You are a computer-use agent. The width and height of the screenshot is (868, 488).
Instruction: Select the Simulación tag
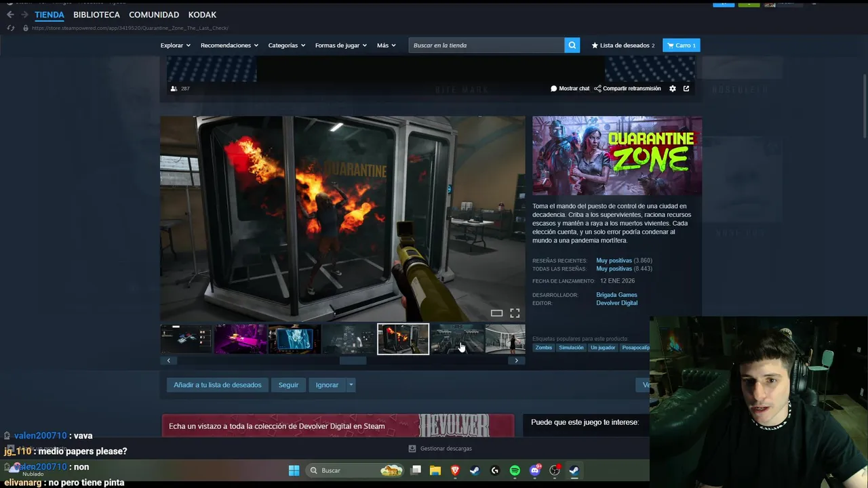[571, 348]
